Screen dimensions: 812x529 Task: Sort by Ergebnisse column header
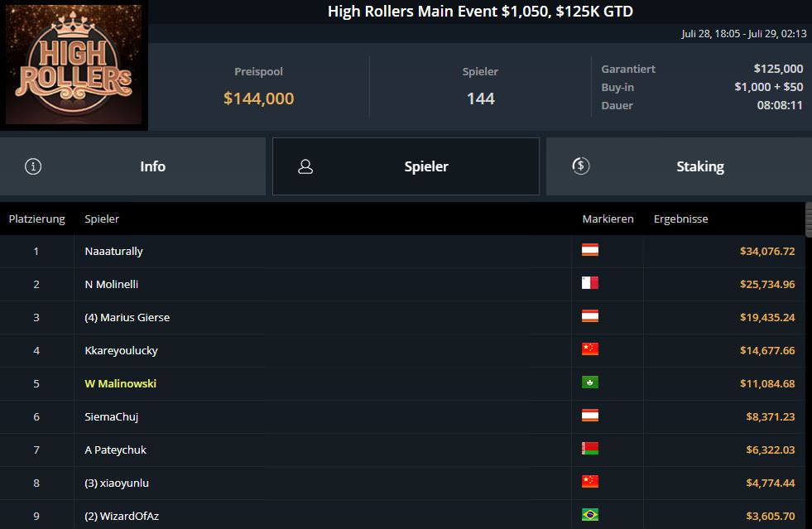pos(680,219)
